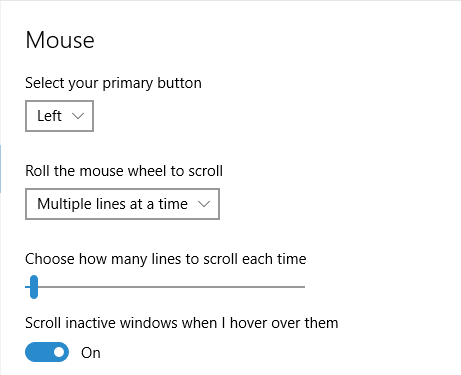Click the Mouse page heading
Image resolution: width=461 pixels, height=375 pixels.
60,40
